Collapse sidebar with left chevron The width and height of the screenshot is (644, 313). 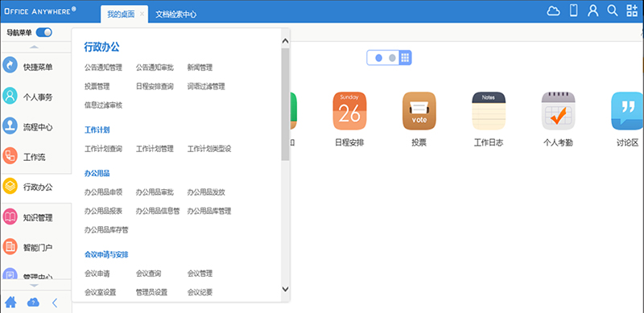coord(55,303)
